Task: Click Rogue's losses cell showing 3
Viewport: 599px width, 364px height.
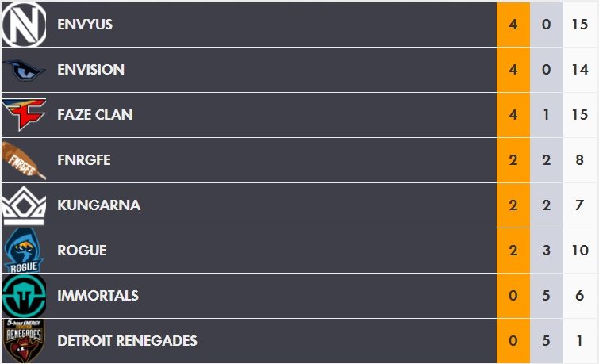Action: coord(546,251)
